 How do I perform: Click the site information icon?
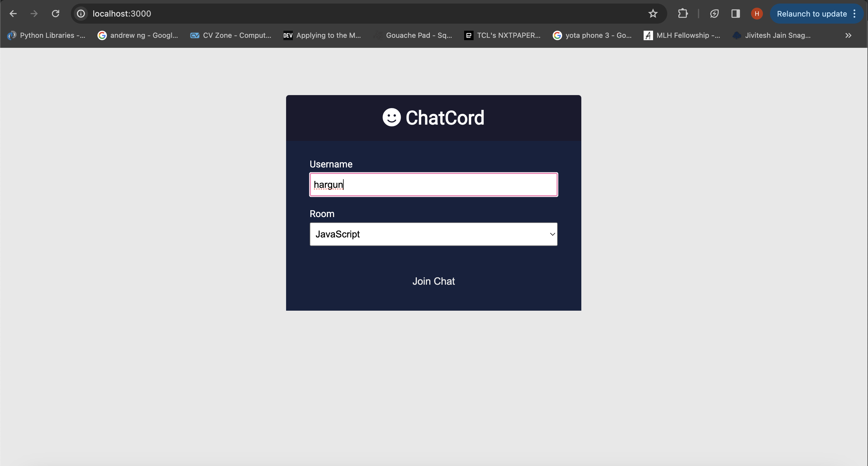81,14
